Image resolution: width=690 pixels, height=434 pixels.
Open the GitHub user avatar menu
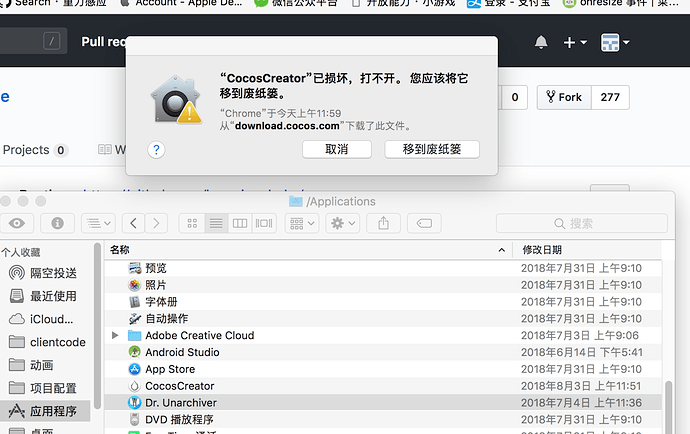tap(615, 42)
